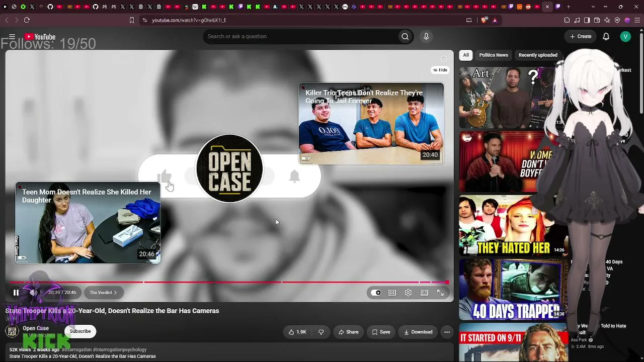Open the '40 Days Trapped' recommended video
Image resolution: width=644 pixels, height=362 pixels.
(512, 290)
